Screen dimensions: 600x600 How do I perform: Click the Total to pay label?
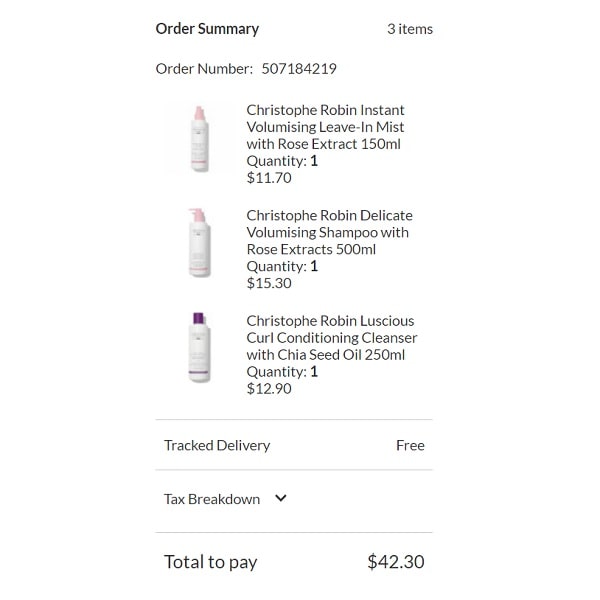pyautogui.click(x=210, y=562)
